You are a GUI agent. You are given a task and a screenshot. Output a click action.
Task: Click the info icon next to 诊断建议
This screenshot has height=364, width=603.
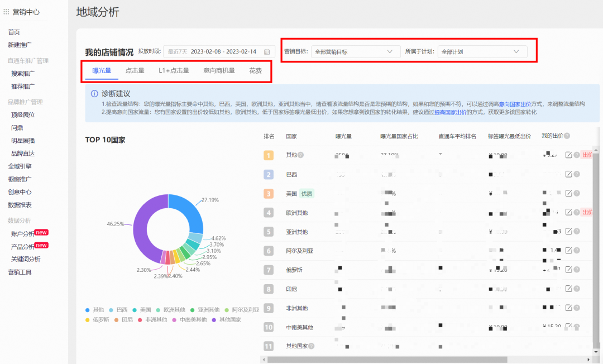(94, 93)
